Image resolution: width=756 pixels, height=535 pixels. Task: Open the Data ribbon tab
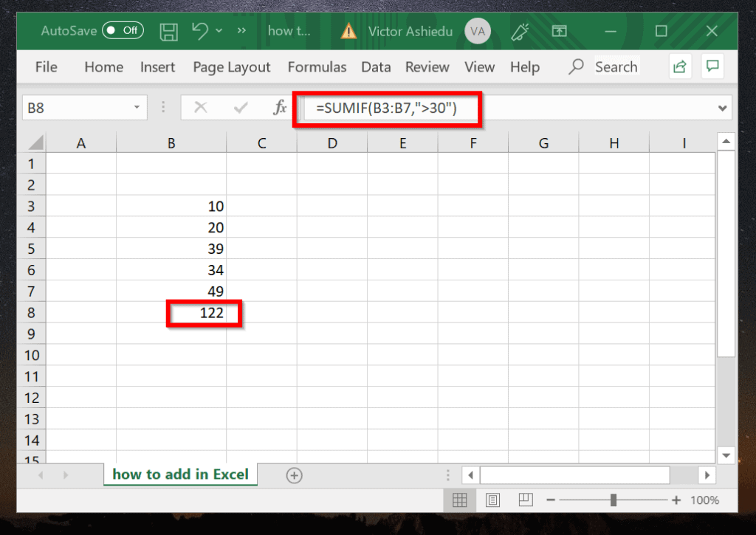[x=376, y=67]
